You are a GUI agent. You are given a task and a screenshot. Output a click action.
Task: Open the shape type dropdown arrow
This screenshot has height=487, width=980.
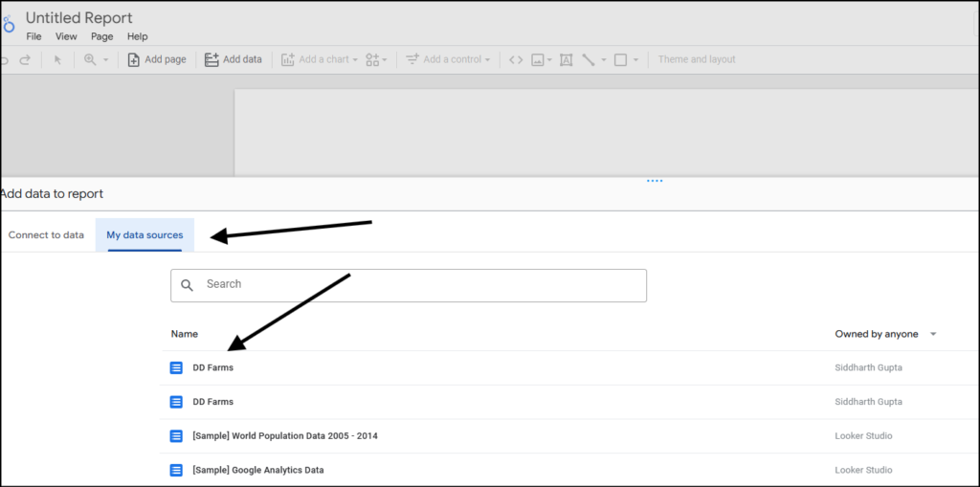pos(635,60)
